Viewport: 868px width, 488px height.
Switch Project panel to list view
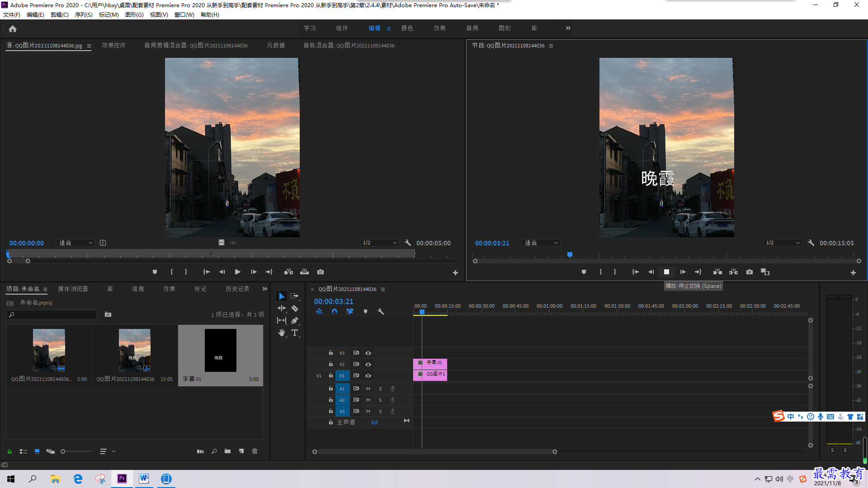point(24,451)
